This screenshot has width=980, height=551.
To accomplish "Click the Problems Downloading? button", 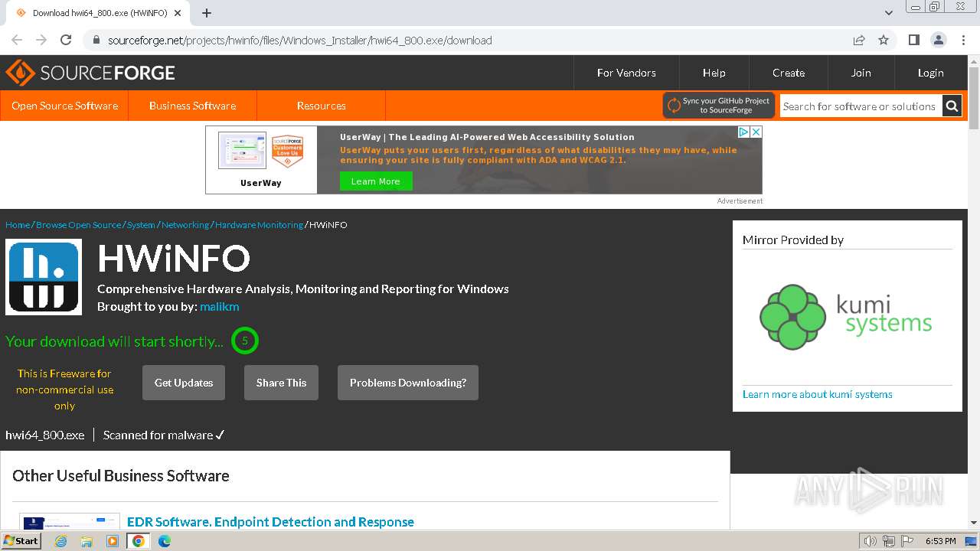I will coord(408,383).
